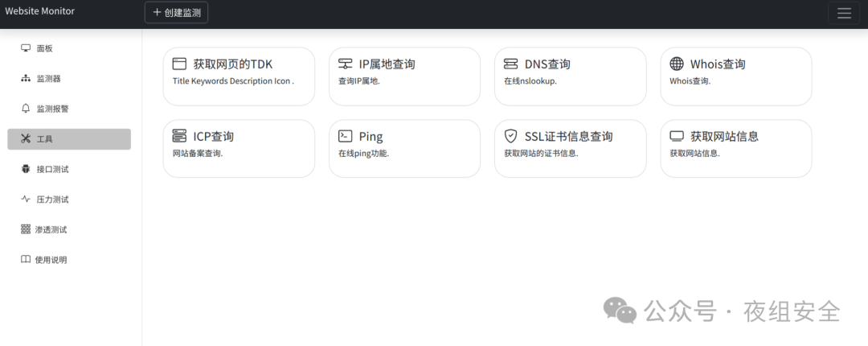868x346 pixels.
Task: Click the Website Monitor title link
Action: (x=40, y=11)
